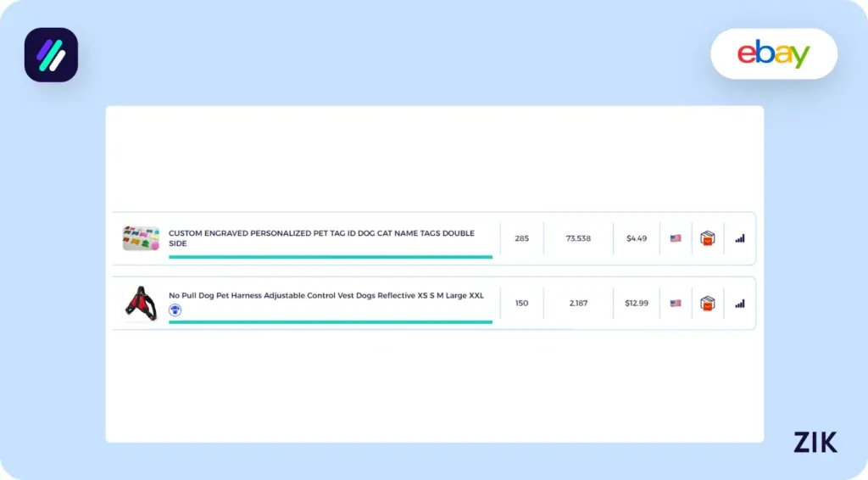Click the teal progress bar under pet tag title
Screen dimensions: 868x480
(331, 256)
